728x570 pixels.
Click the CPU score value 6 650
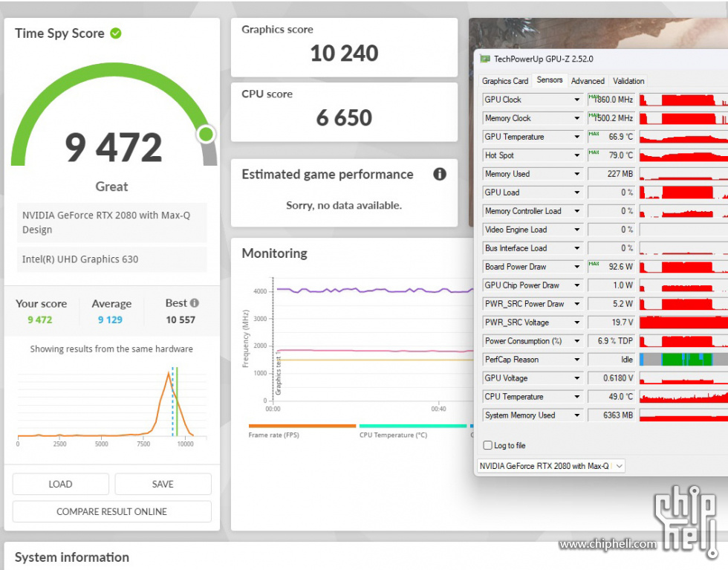point(345,117)
